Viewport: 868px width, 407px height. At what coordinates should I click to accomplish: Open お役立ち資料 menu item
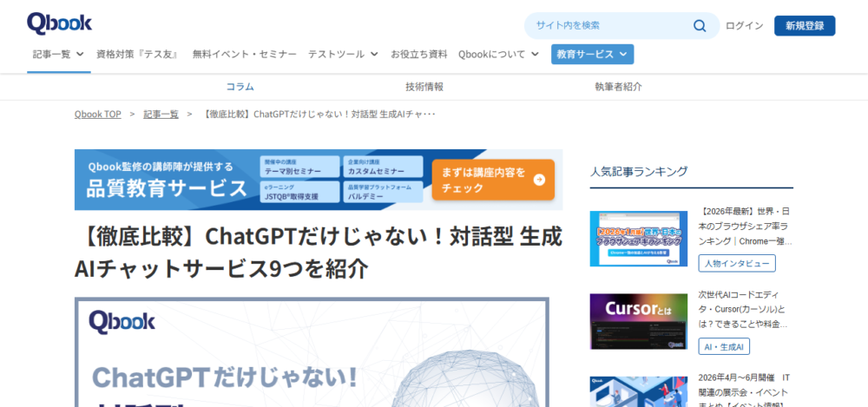click(x=419, y=55)
